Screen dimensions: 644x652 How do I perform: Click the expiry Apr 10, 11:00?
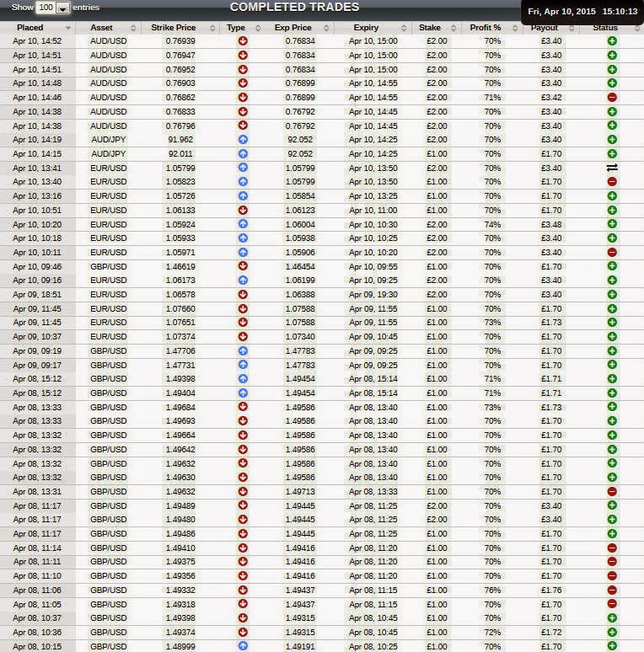373,211
